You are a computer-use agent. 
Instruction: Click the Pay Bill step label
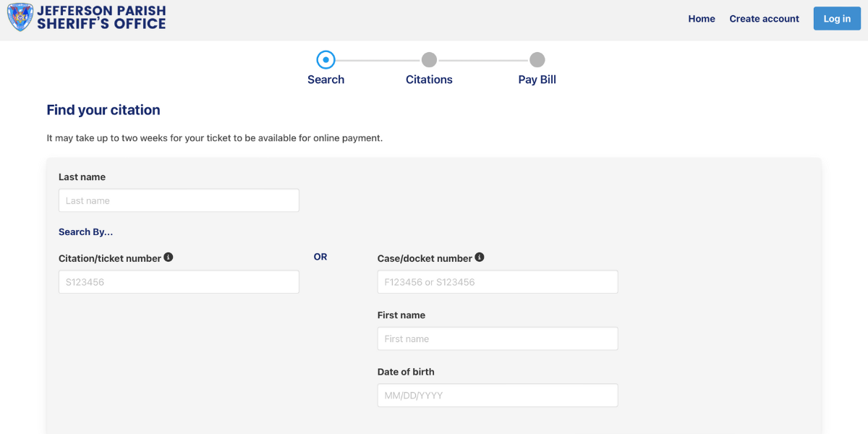tap(537, 80)
